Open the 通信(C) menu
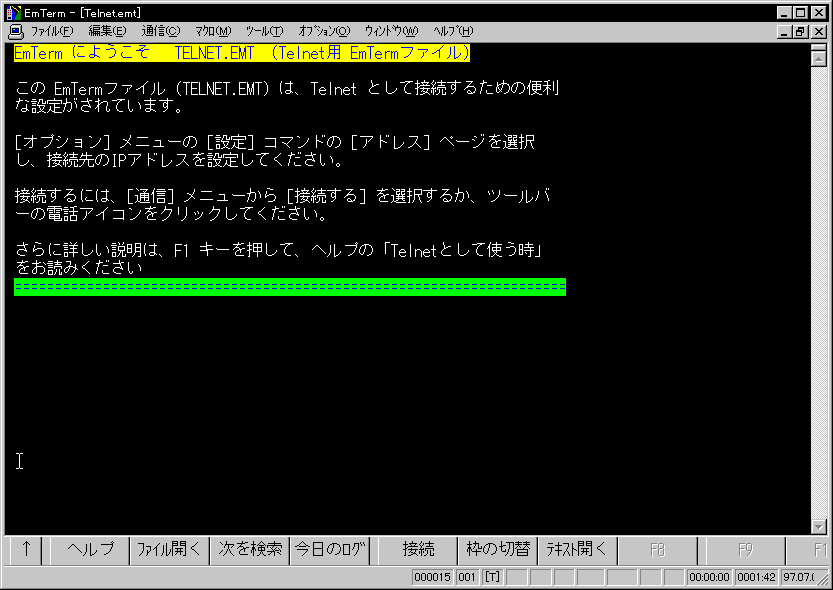The width and height of the screenshot is (833, 590). point(161,31)
